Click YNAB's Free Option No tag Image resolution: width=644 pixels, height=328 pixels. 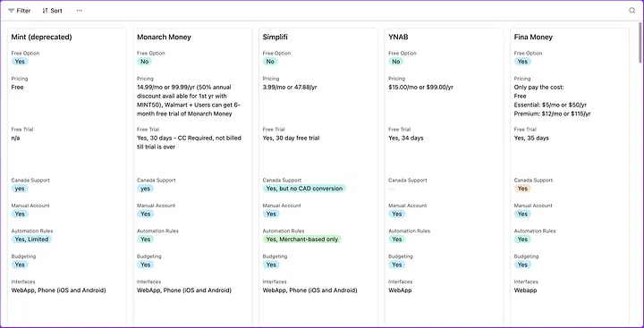coord(396,62)
